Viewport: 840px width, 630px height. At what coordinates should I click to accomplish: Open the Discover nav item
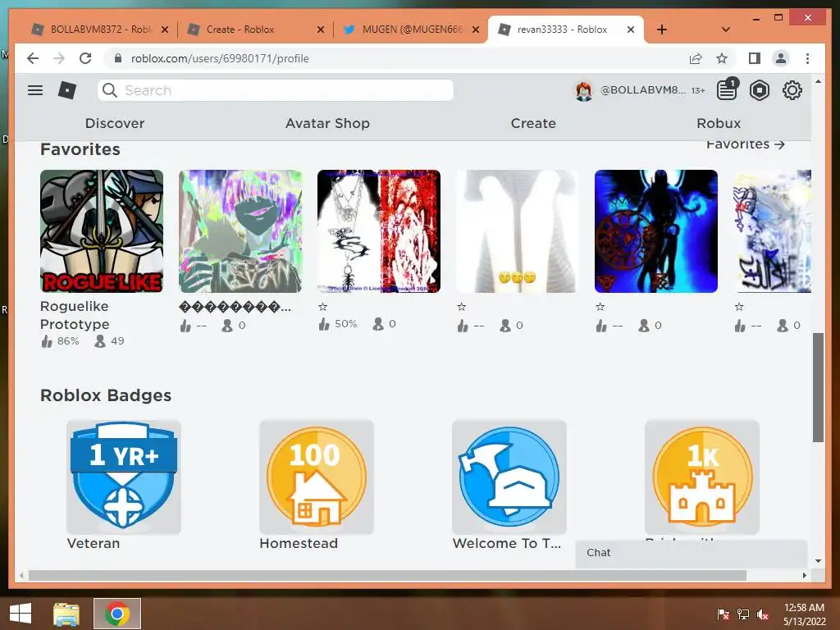115,123
